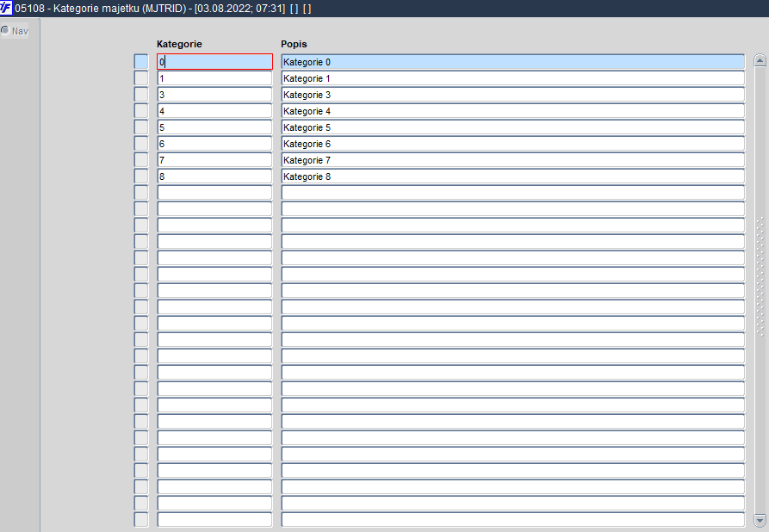
Task: Select the Popis field 'Kategorie 7'
Action: pos(513,160)
